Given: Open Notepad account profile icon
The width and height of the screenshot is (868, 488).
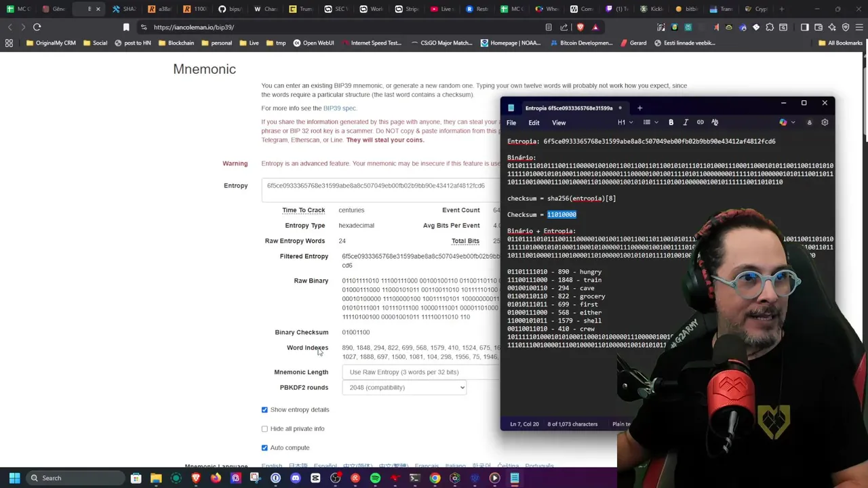Looking at the screenshot, I should coord(809,123).
